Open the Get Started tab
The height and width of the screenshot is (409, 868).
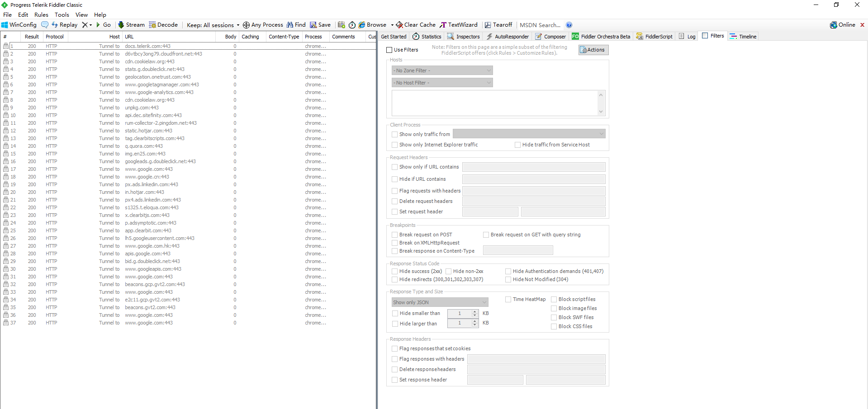tap(394, 37)
